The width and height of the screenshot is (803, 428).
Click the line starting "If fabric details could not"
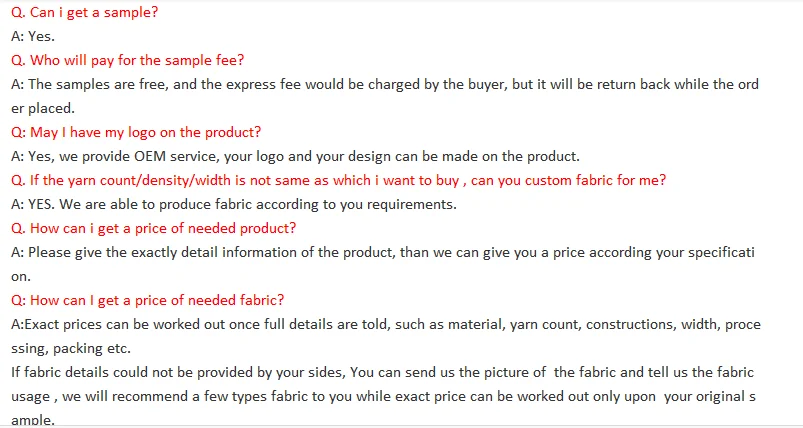coord(385,373)
